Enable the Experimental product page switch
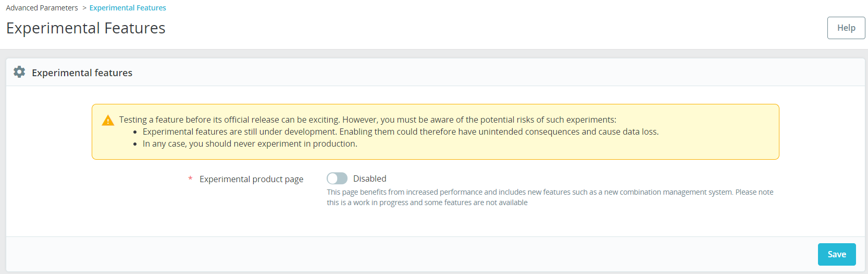Screen dimensions: 868x274 coord(337,178)
